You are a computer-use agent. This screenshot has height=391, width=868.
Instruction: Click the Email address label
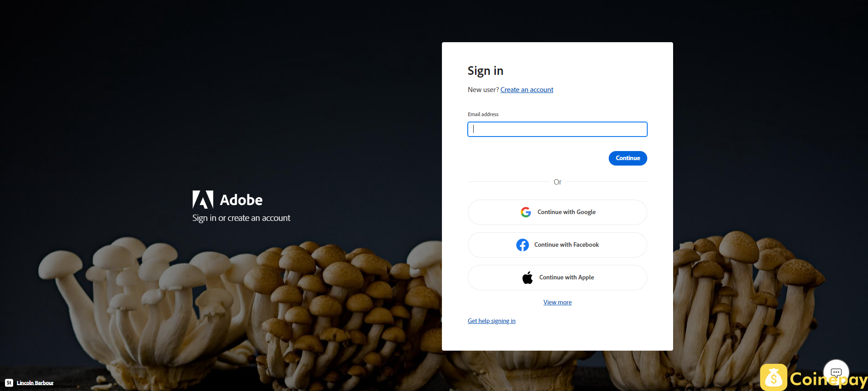click(x=483, y=114)
